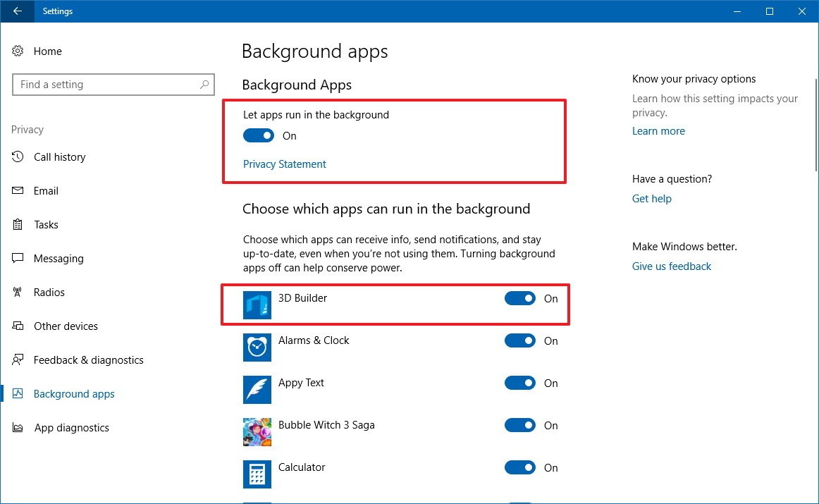Click the Home gear icon
The height and width of the screenshot is (504, 819).
click(18, 51)
